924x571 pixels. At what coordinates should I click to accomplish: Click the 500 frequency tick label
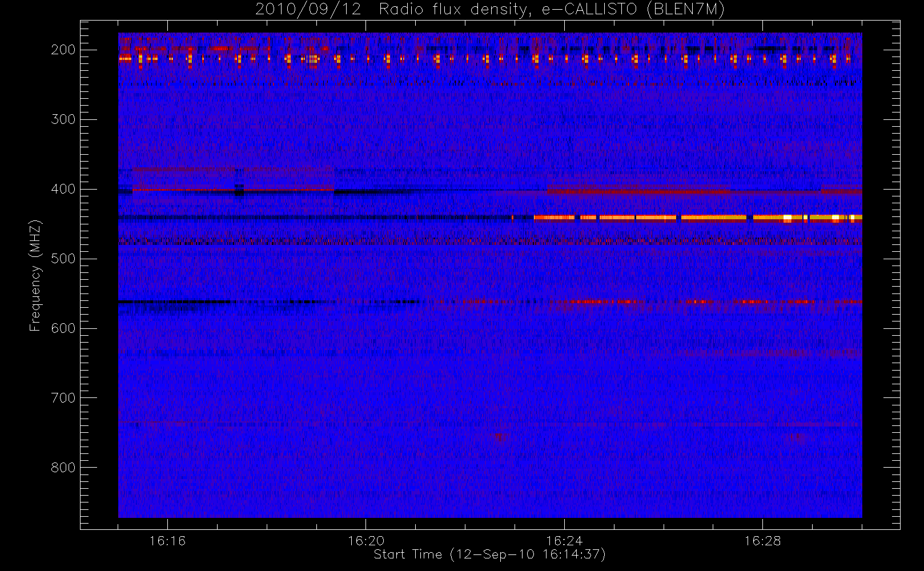(63, 259)
